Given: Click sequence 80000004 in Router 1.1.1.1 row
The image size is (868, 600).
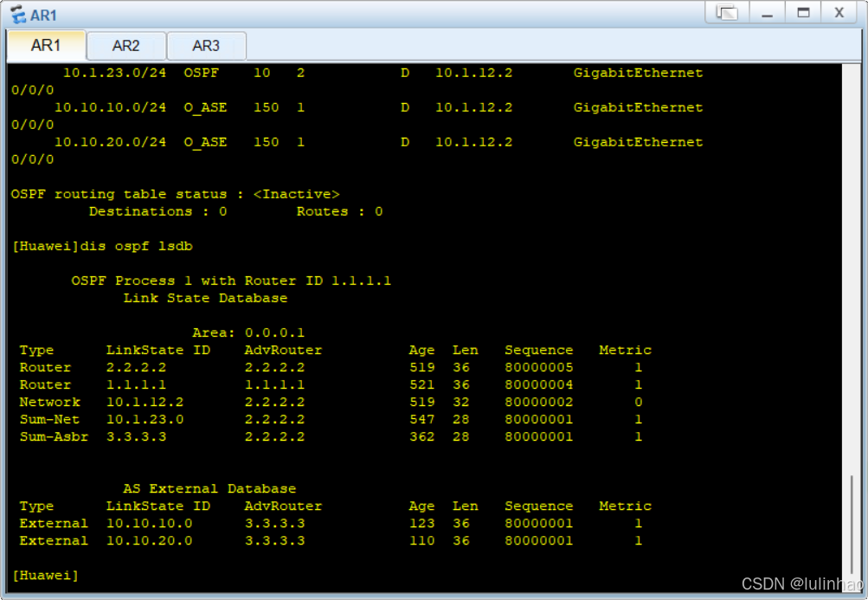Looking at the screenshot, I should point(539,384).
